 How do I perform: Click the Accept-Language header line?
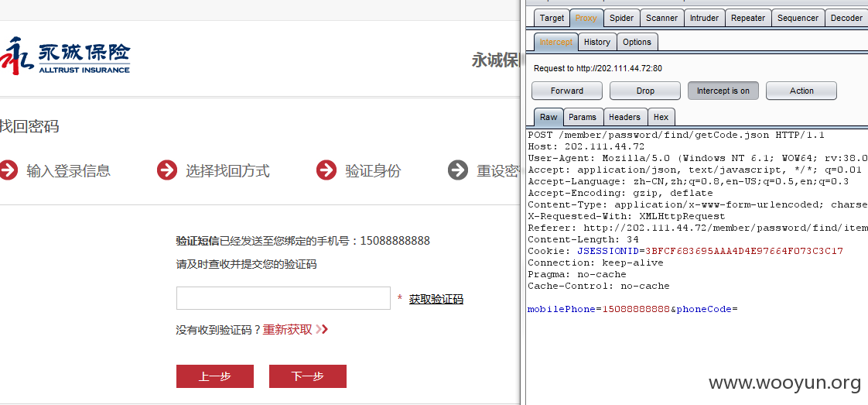688,181
